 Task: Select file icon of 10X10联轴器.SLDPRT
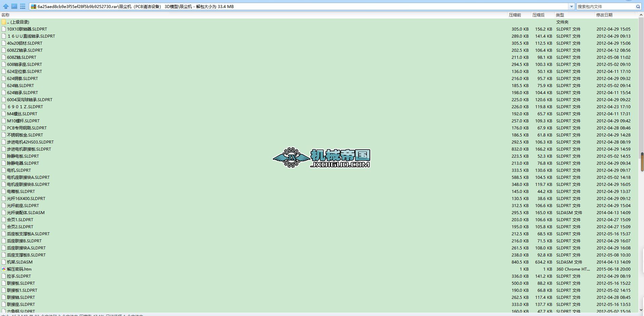[4, 29]
